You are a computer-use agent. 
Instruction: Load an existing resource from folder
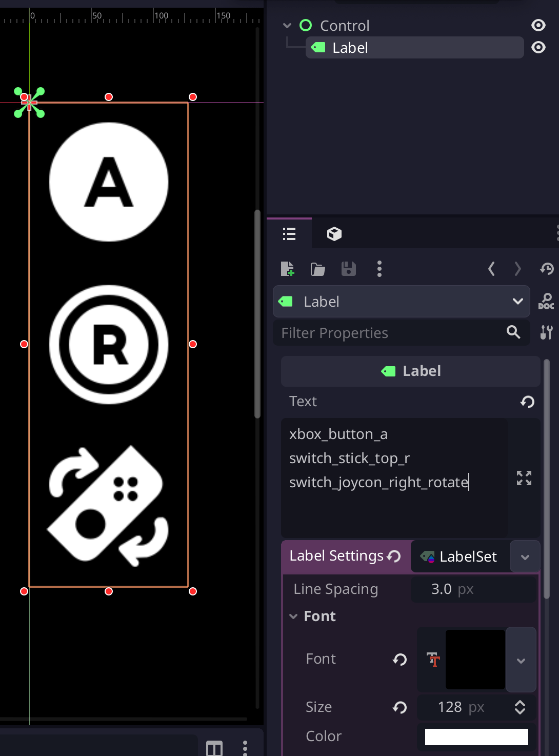click(318, 269)
